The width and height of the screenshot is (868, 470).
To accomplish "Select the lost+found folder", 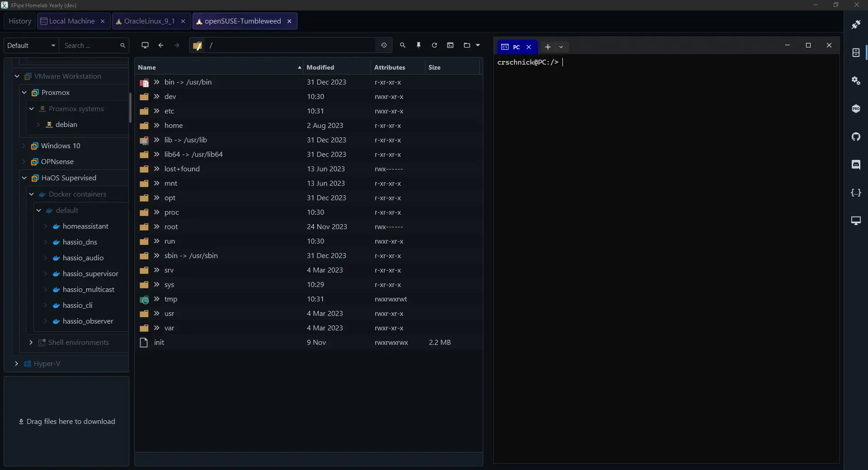I will pos(309,169).
